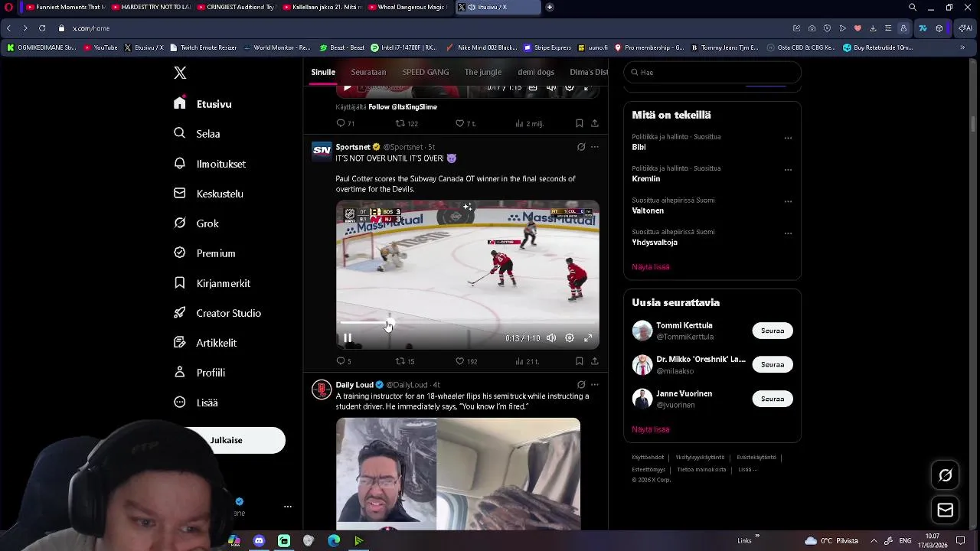
Task: Open Artikkelit articles
Action: (x=205, y=343)
